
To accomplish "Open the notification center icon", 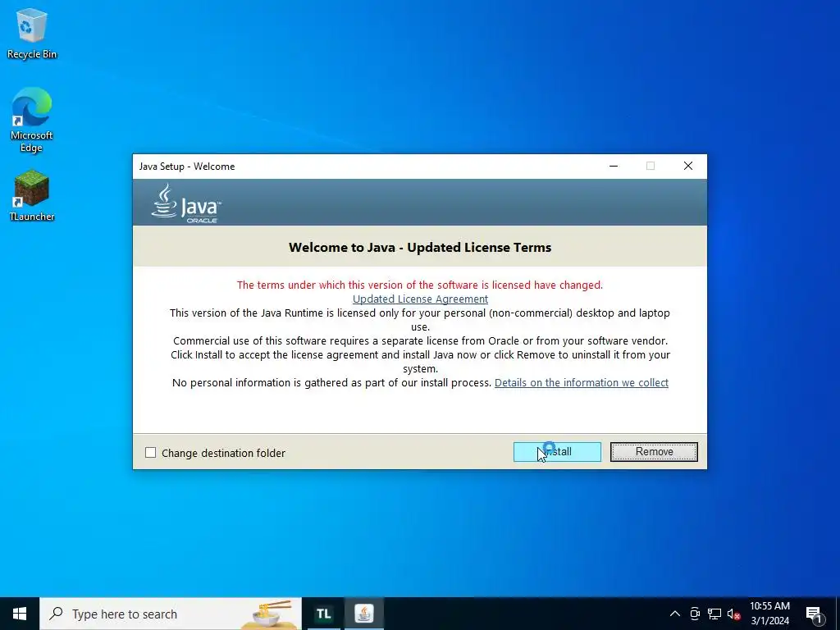I will point(814,614).
